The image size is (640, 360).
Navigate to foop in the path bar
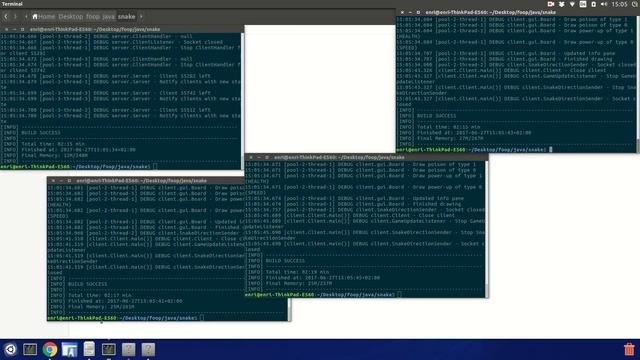click(x=93, y=17)
